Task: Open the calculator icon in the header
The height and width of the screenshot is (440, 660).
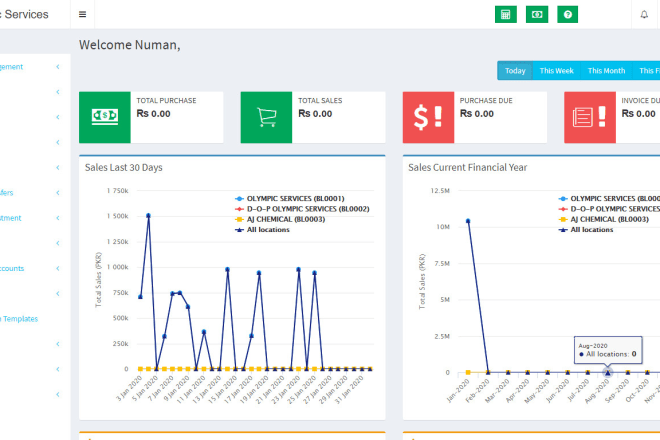Action: [x=506, y=14]
